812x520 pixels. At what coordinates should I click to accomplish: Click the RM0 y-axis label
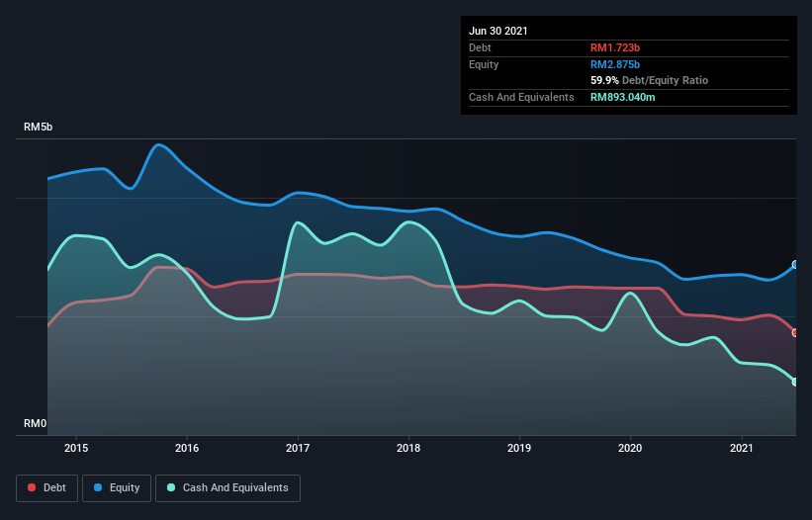pos(36,424)
